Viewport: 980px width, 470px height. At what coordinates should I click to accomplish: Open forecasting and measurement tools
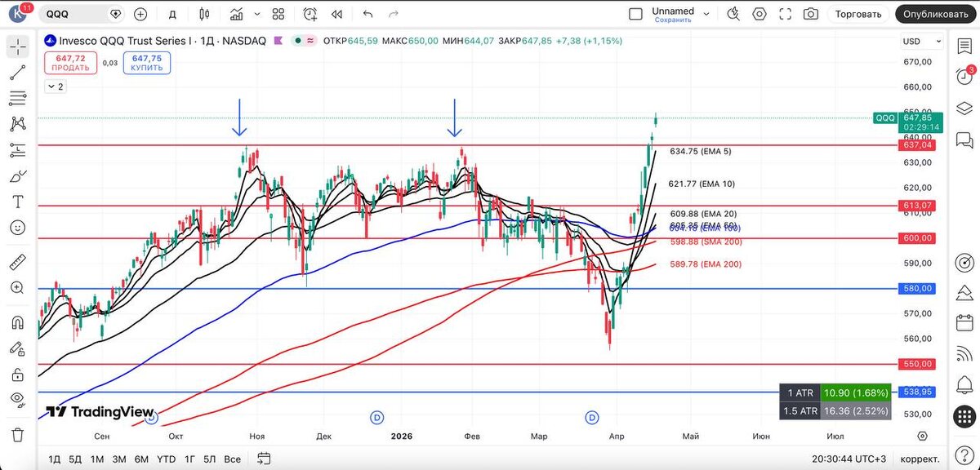[17, 150]
